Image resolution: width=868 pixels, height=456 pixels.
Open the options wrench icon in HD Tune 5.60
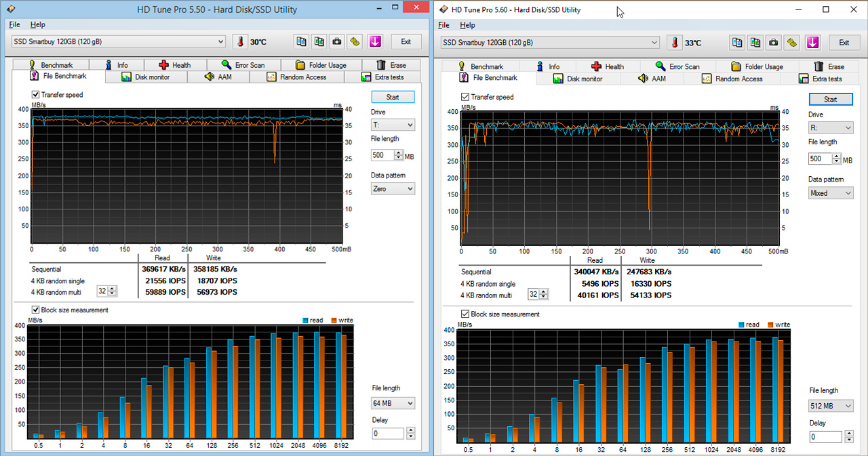(791, 43)
